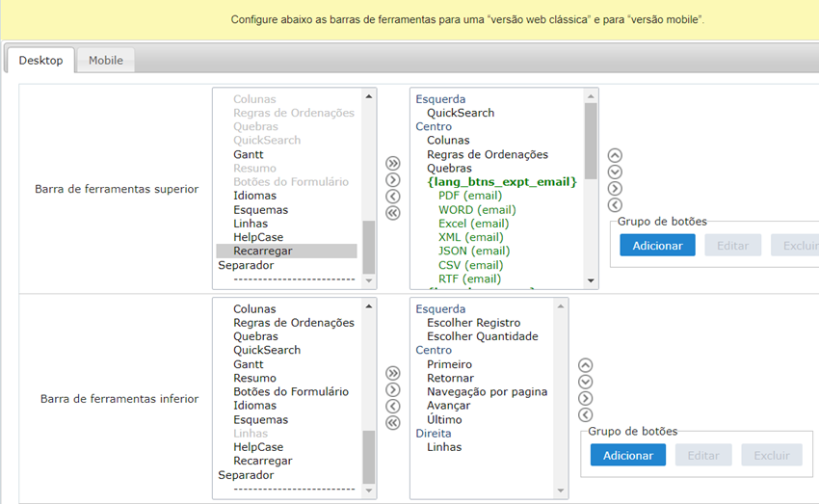
Task: Select Avançar in inferior selected list
Action: click(449, 406)
